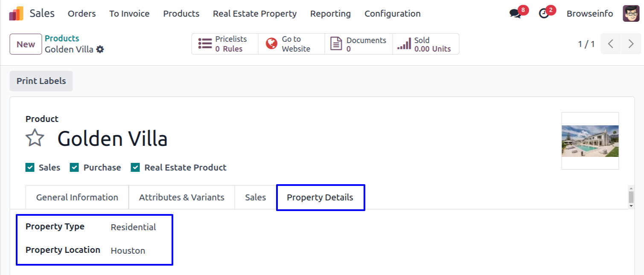Toggle the Purchase checkbox

(74, 168)
